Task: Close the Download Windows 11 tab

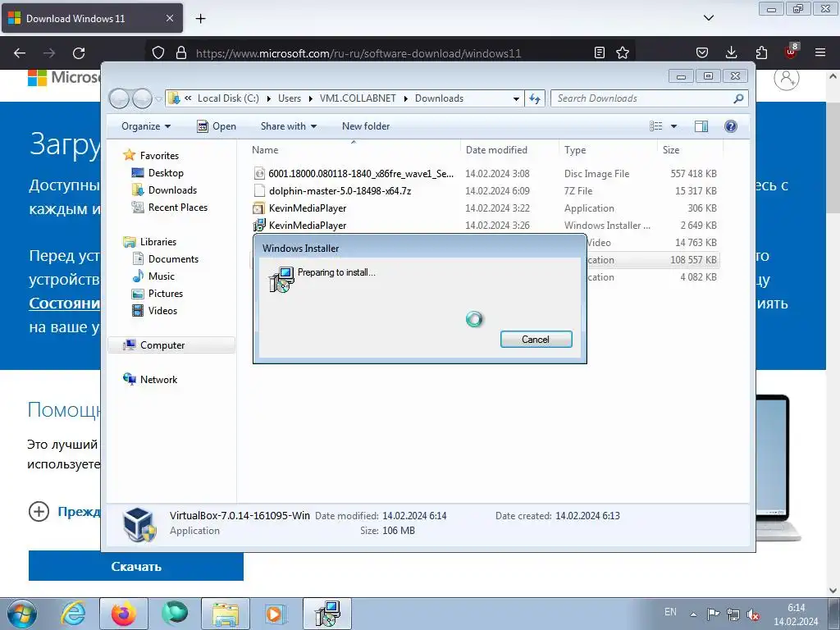Action: [x=169, y=18]
